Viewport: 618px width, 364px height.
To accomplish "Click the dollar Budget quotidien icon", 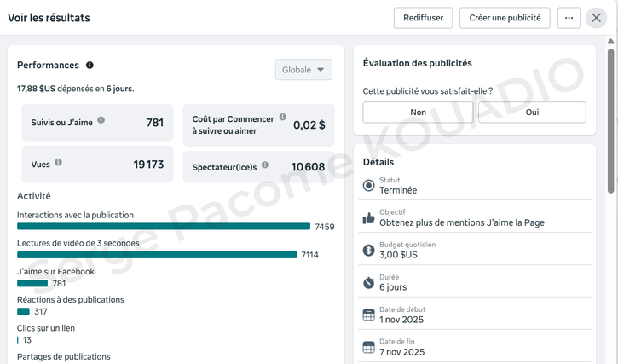I will point(368,251).
